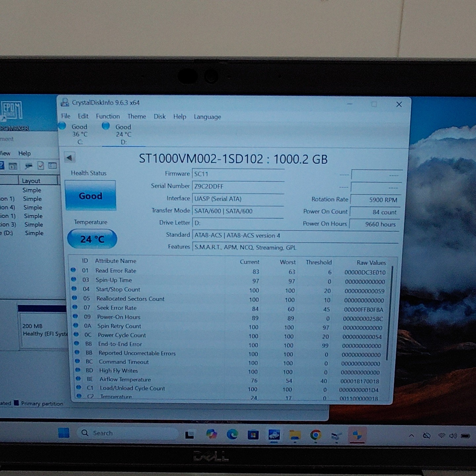Click the 24 °C temperature button
The height and width of the screenshot is (476, 476).
(92, 239)
